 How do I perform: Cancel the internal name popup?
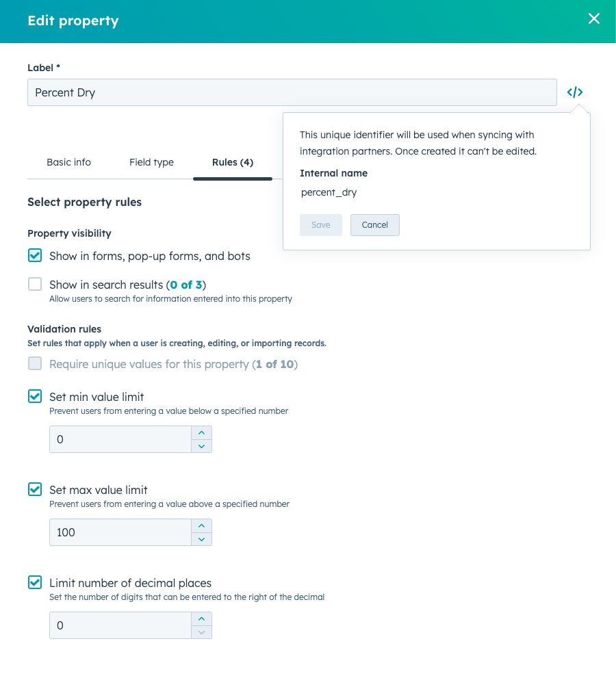pos(374,224)
